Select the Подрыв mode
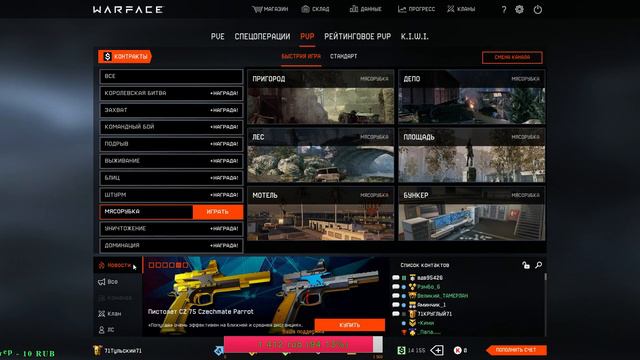 click(x=171, y=144)
